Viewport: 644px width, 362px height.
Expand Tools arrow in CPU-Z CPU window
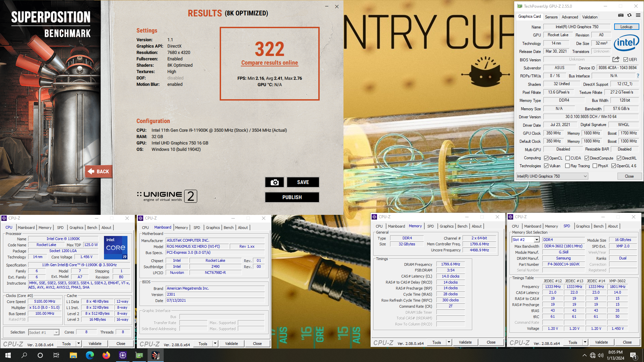click(78, 344)
